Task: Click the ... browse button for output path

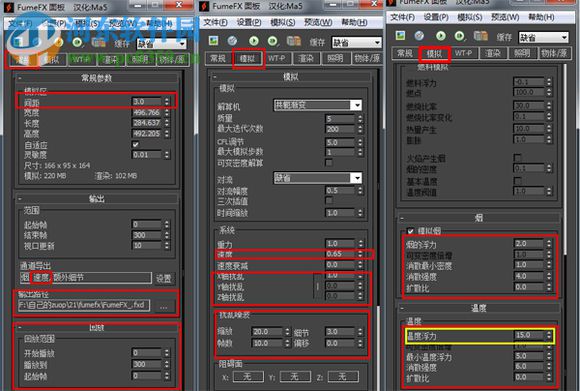Action: tap(164, 306)
